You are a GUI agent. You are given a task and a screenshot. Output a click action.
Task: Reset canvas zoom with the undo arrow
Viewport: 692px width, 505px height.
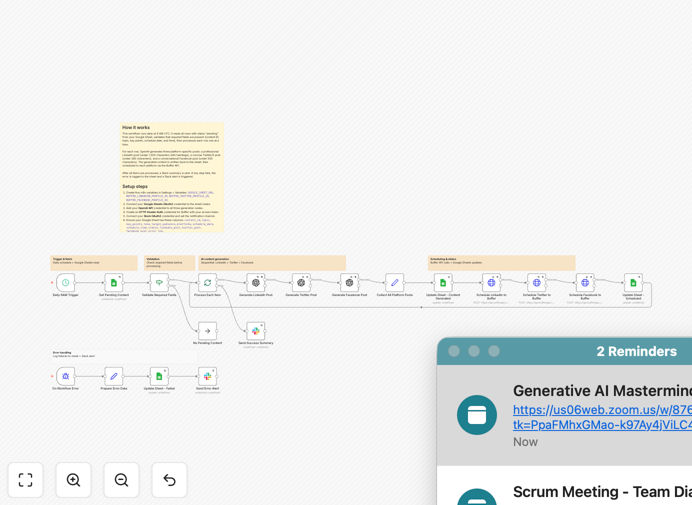coord(169,480)
